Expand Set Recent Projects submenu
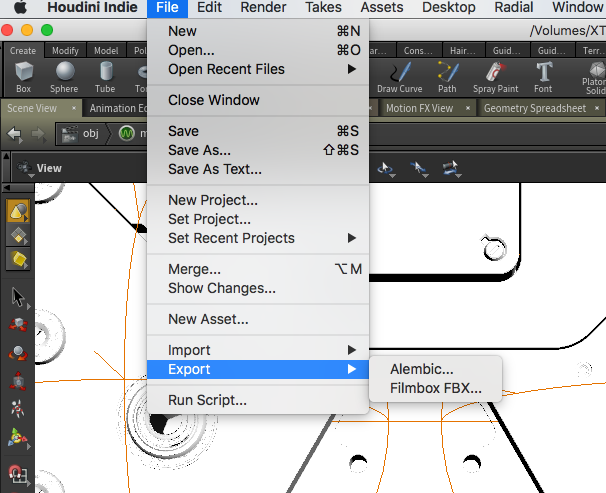Image resolution: width=606 pixels, height=493 pixels. [258, 238]
